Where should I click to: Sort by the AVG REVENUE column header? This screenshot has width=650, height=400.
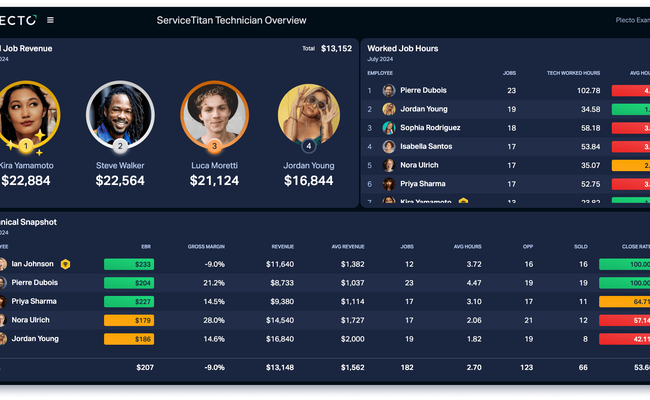(348, 247)
